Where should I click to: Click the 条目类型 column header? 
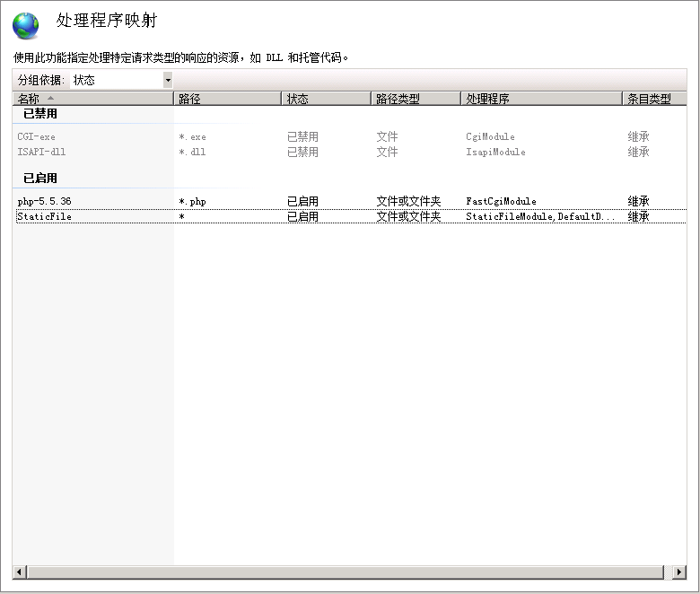(649, 99)
